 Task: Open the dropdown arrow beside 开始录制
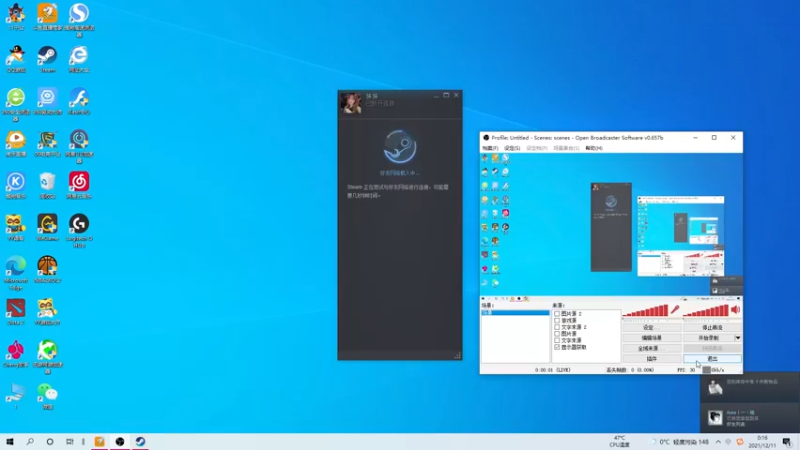click(x=738, y=338)
